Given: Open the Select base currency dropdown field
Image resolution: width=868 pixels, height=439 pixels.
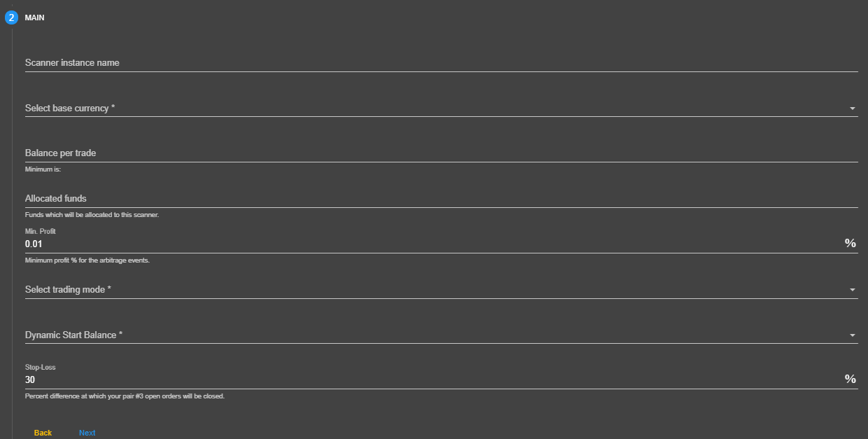Looking at the screenshot, I should click(x=441, y=108).
